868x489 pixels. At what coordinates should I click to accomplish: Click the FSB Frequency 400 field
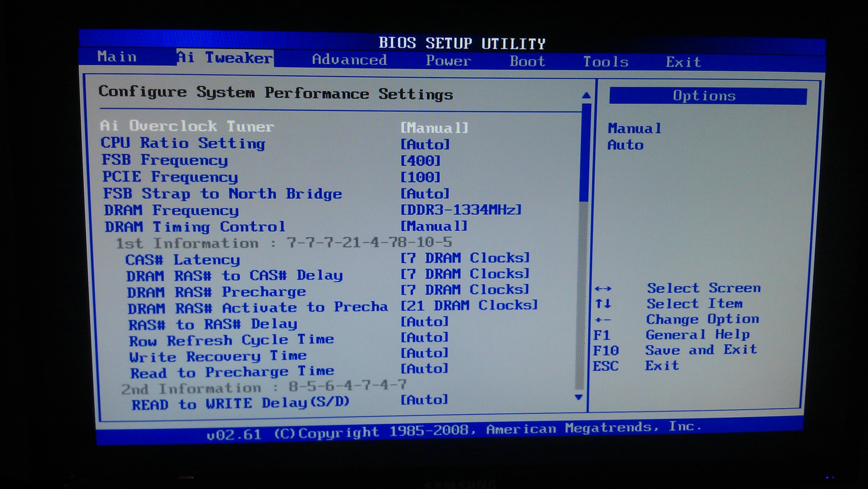click(x=420, y=161)
